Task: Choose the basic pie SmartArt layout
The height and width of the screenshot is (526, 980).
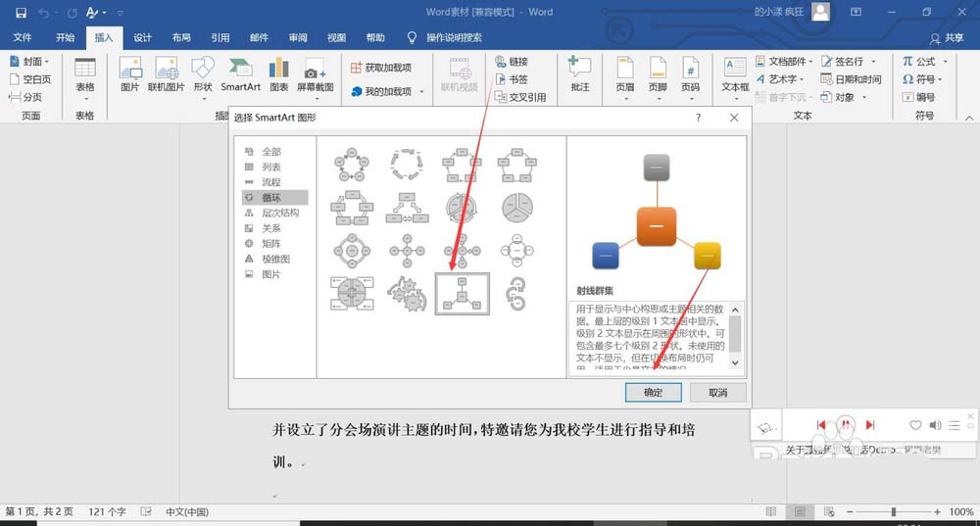Action: click(516, 208)
